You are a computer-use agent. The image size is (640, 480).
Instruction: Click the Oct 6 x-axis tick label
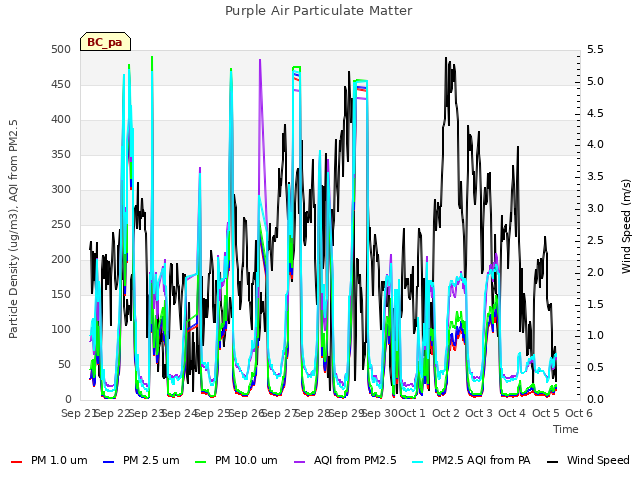[x=579, y=413]
